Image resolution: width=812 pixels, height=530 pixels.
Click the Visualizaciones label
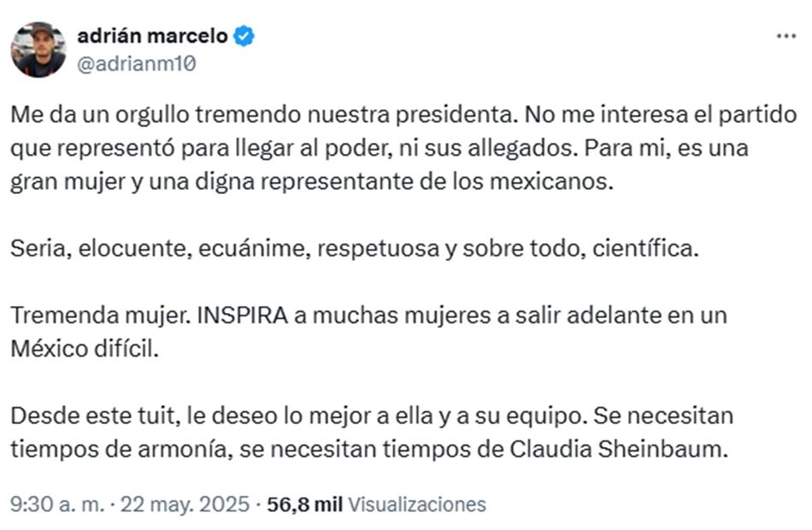[x=417, y=504]
